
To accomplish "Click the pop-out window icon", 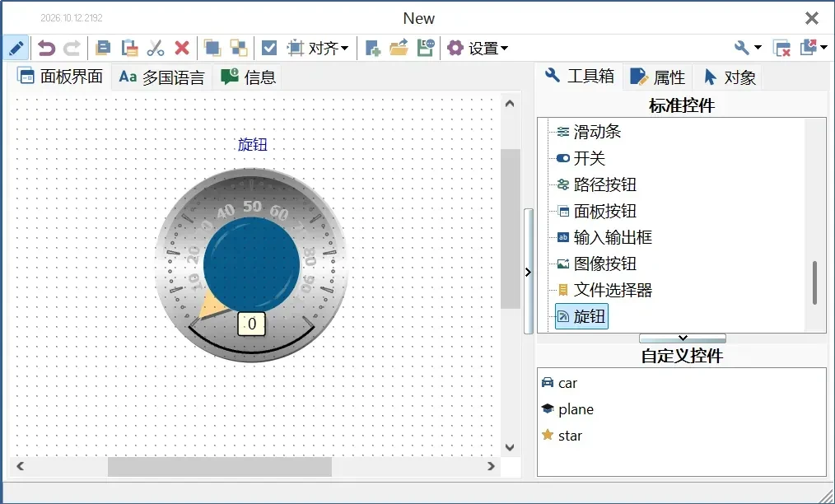I will pyautogui.click(x=809, y=48).
